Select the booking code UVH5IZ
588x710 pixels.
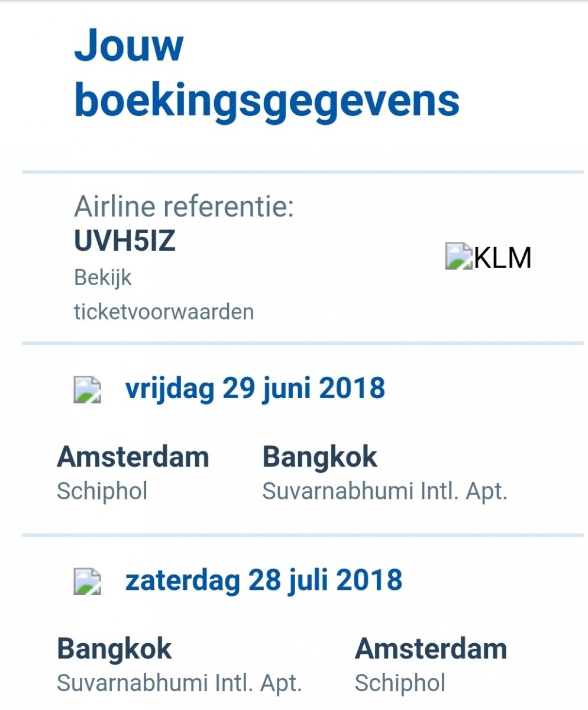125,241
